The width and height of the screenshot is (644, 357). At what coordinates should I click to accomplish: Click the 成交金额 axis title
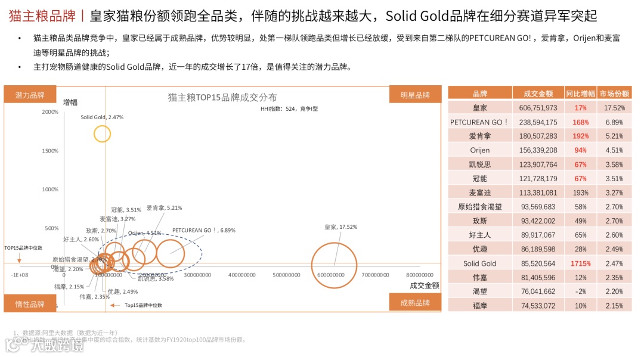pyautogui.click(x=425, y=285)
